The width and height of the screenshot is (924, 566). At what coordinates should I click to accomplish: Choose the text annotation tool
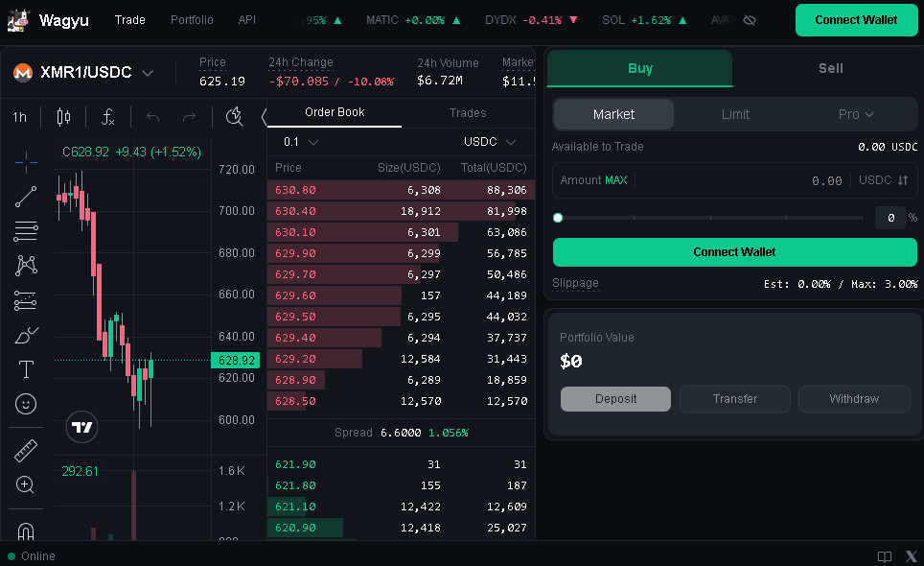pos(26,369)
